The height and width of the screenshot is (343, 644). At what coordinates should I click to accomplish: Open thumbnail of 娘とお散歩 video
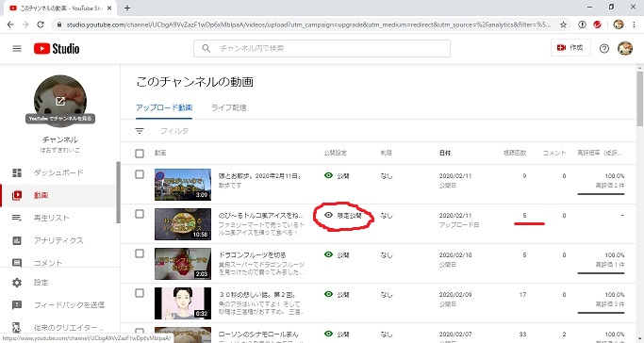coord(183,184)
